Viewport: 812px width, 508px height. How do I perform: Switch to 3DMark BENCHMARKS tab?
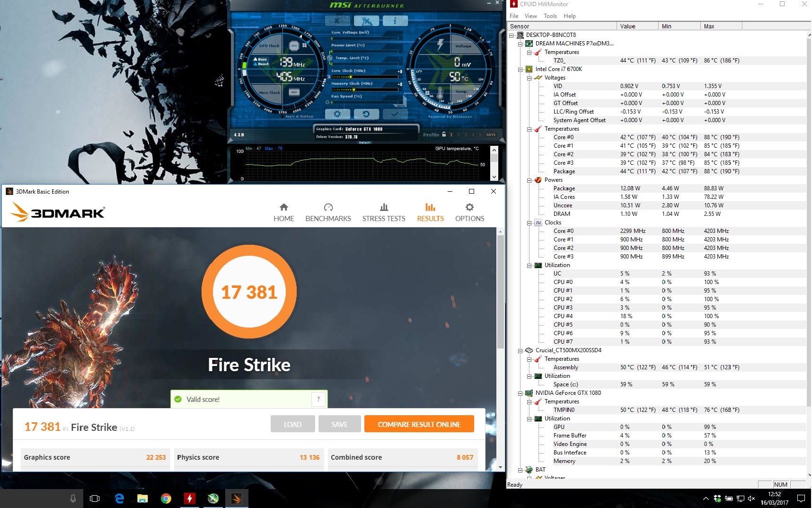[328, 213]
